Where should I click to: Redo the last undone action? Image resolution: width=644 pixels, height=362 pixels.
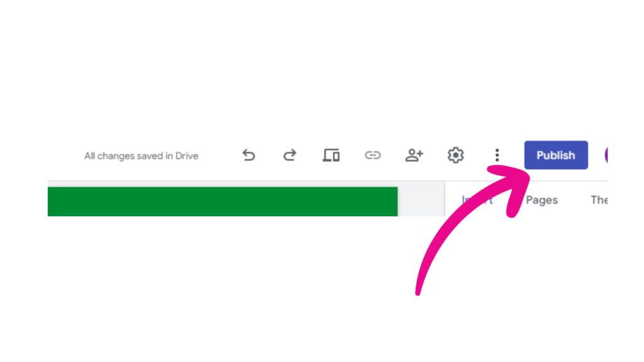click(x=289, y=155)
